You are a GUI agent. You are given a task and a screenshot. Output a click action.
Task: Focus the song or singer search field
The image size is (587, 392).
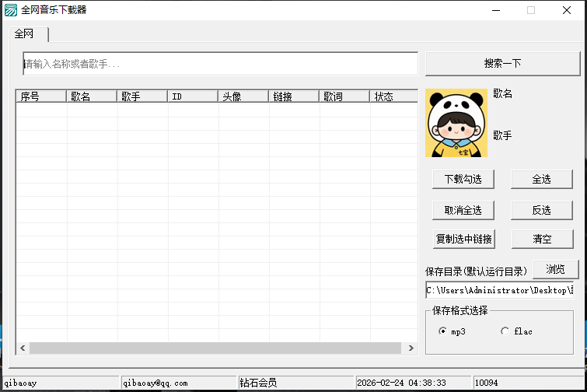click(221, 64)
